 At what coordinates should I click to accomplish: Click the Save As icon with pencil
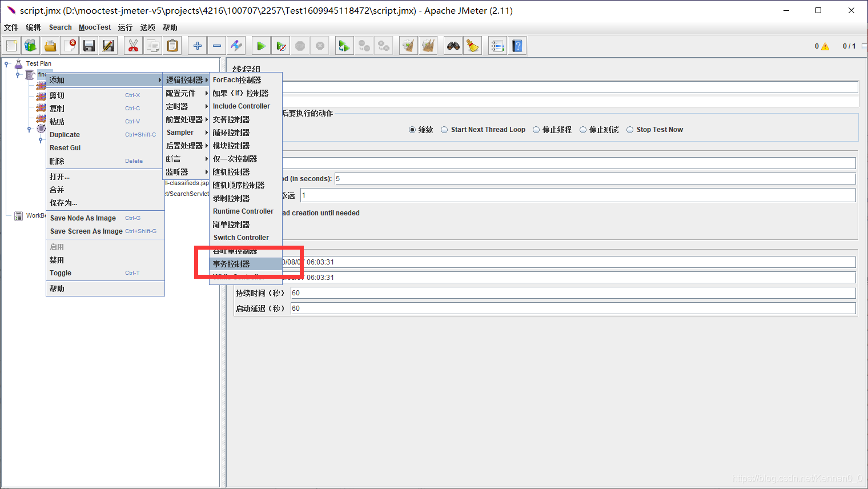point(108,46)
